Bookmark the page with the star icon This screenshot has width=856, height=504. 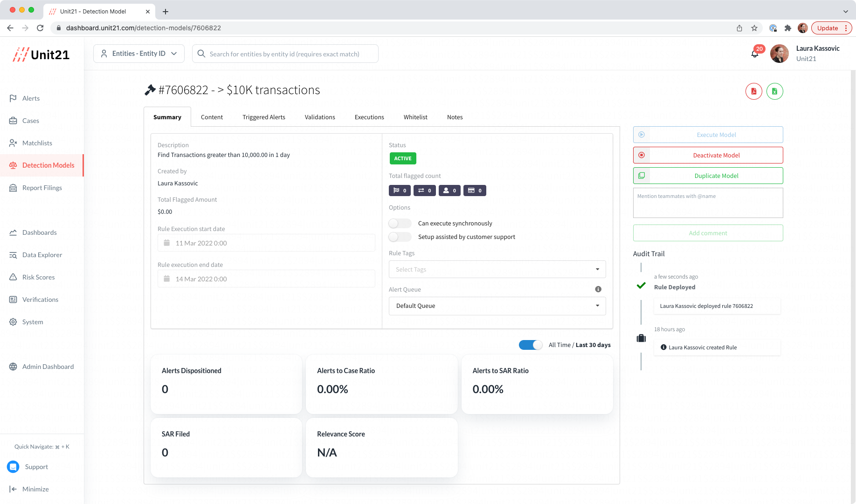754,28
